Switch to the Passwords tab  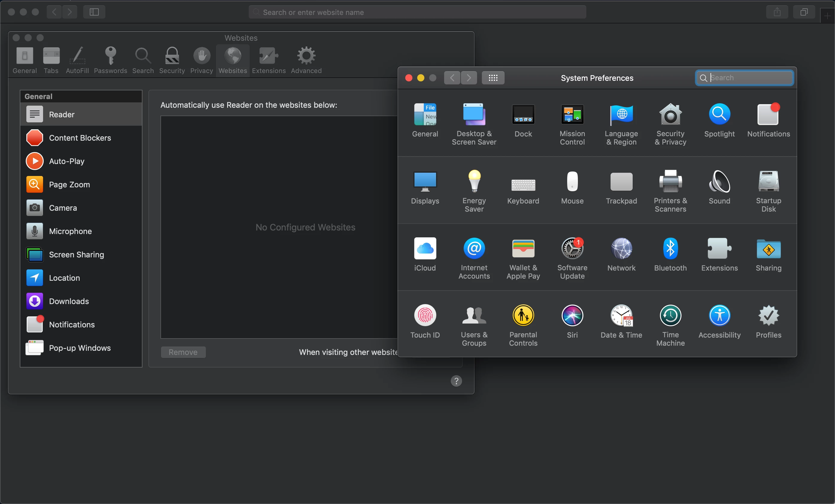110,60
